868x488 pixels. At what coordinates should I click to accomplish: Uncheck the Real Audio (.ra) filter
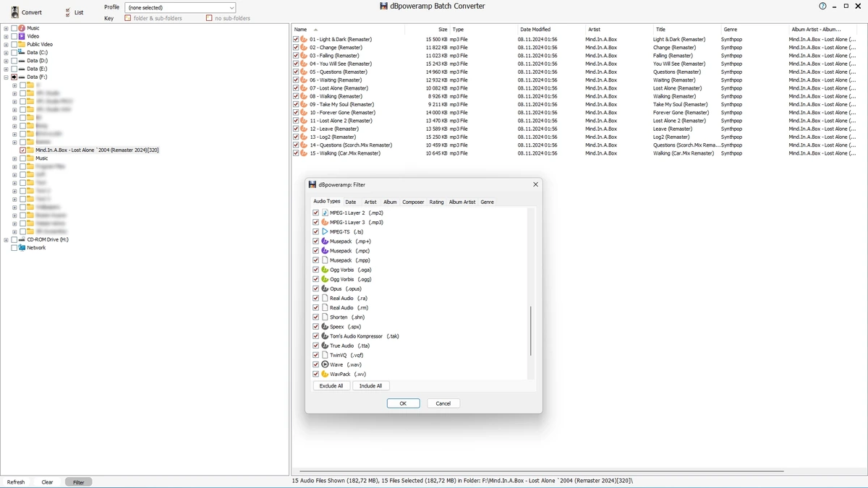(315, 298)
